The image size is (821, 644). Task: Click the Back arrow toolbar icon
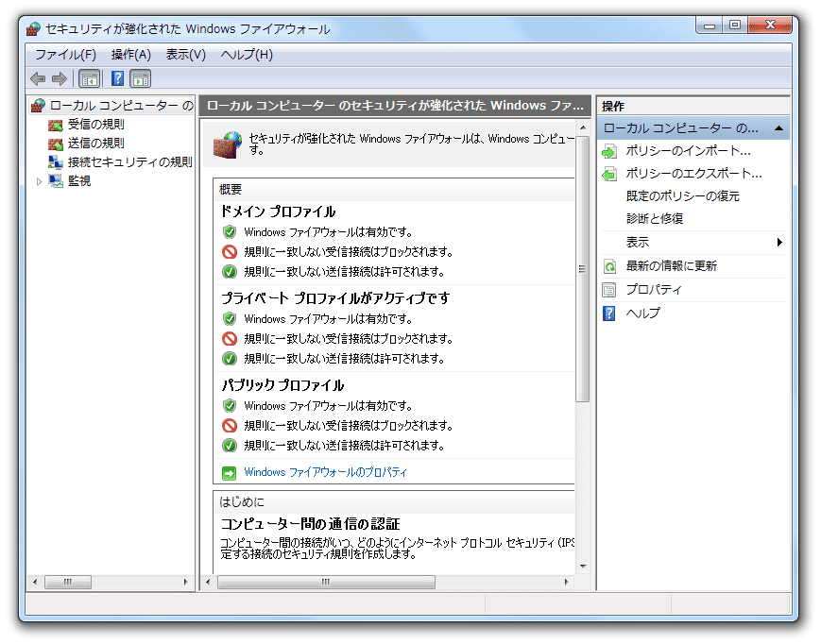(x=38, y=79)
